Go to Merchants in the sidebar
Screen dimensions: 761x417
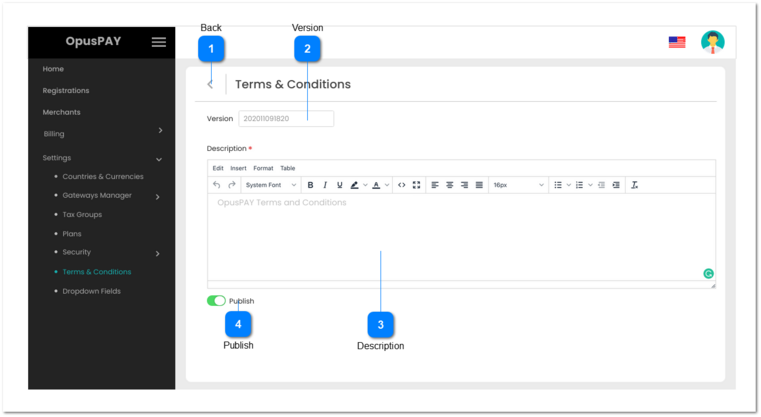click(x=61, y=112)
